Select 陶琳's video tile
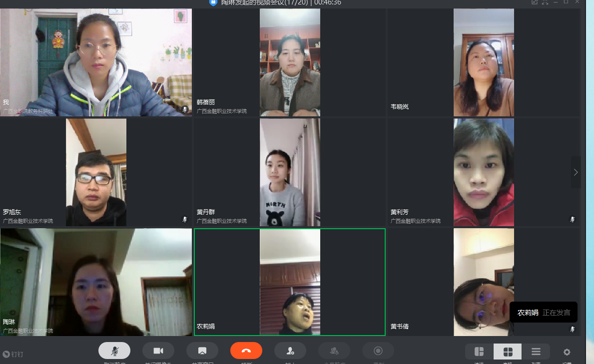 click(x=96, y=282)
